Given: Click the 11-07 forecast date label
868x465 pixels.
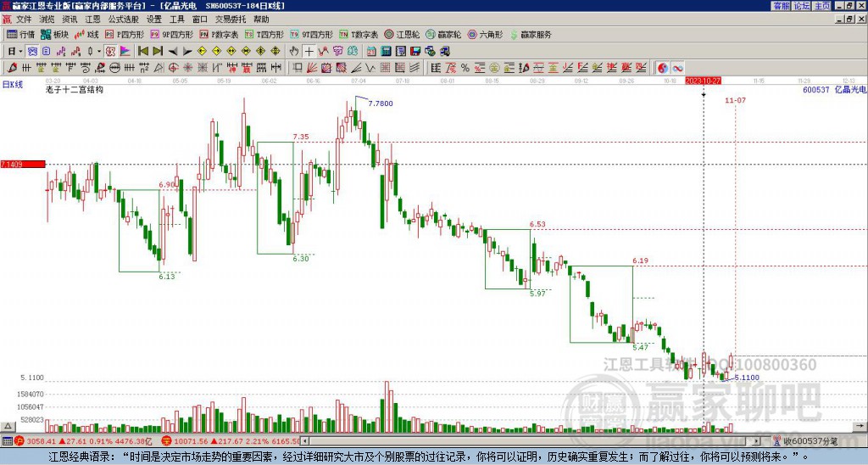Looking at the screenshot, I should click(x=735, y=100).
